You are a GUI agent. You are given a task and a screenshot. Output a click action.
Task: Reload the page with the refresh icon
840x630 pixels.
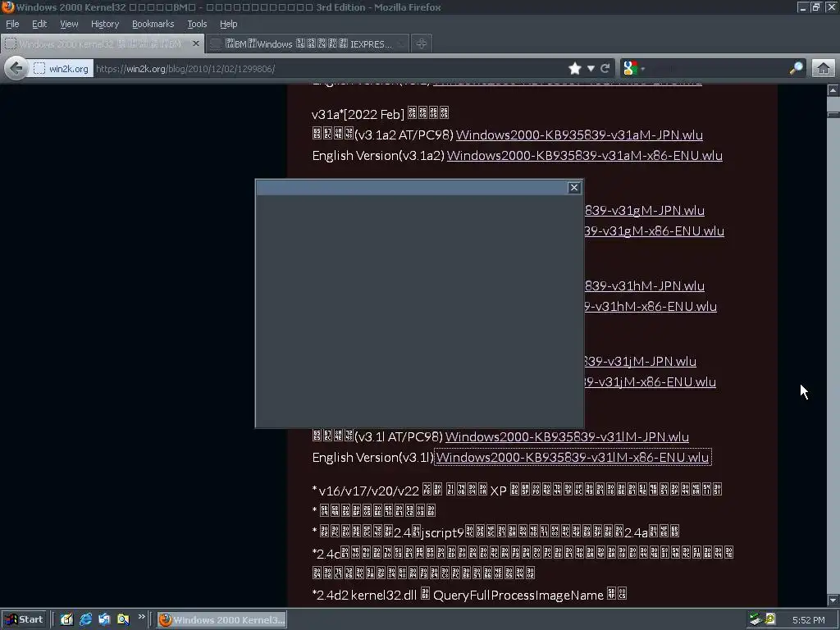tap(605, 69)
